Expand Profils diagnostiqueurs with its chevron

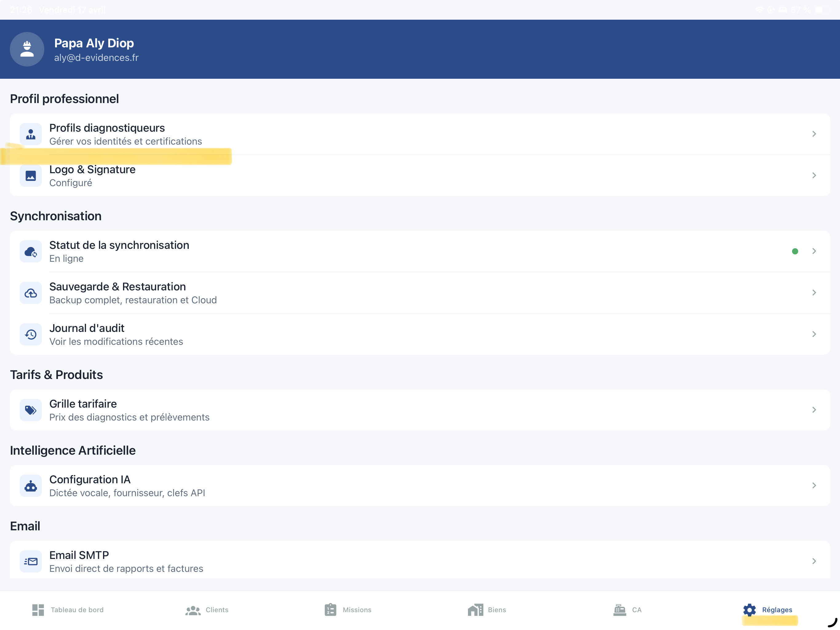pyautogui.click(x=814, y=134)
